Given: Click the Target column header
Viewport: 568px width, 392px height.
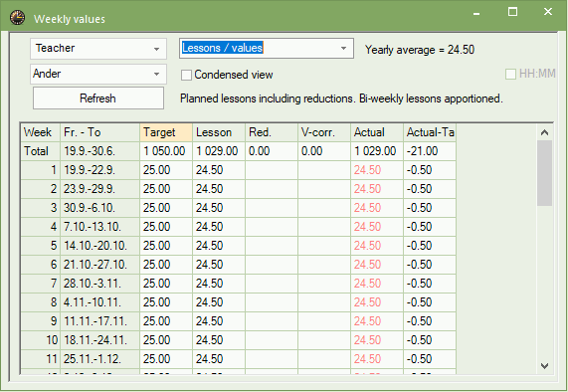Looking at the screenshot, I should pos(166,132).
